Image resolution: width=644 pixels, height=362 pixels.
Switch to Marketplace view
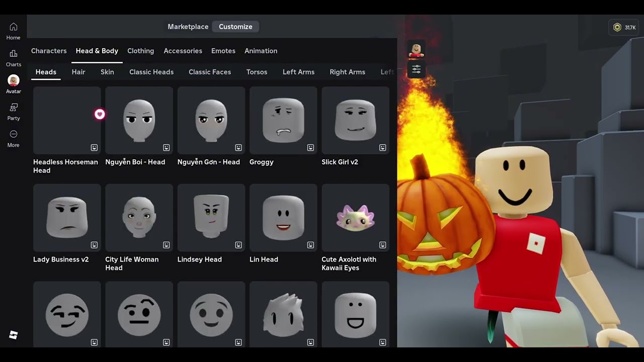click(x=188, y=27)
